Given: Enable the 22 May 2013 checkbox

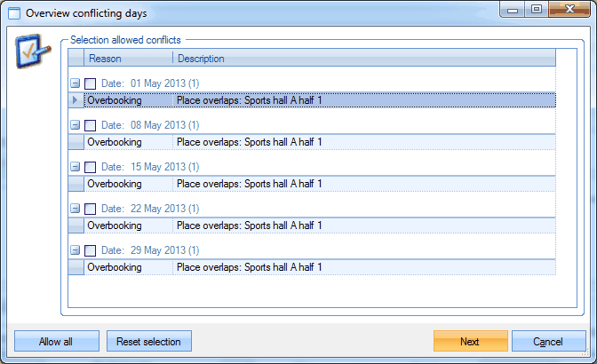Looking at the screenshot, I should click(91, 209).
